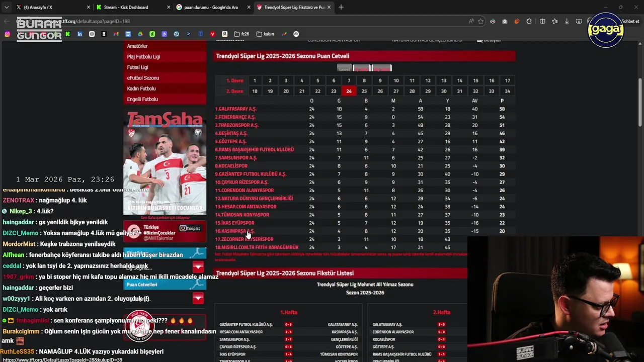This screenshot has width=644, height=362.
Task: Expand the red dropdown arrow above Puan Cetvelleri
Action: click(198, 267)
